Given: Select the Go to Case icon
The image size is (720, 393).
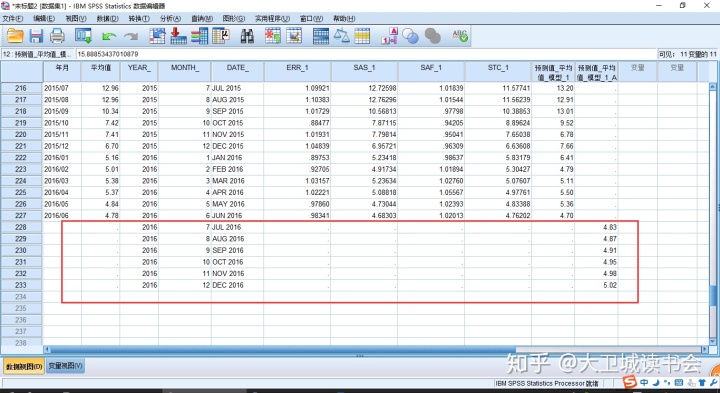Looking at the screenshot, I should point(157,36).
